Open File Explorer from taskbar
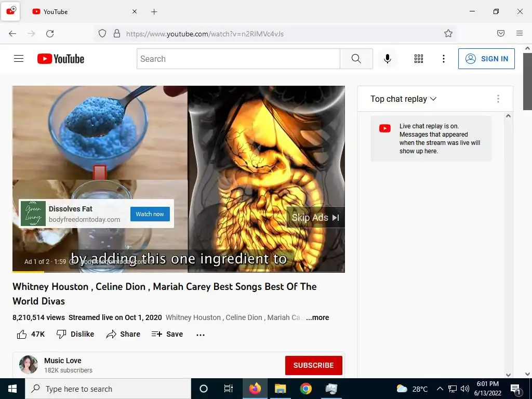 (280, 389)
